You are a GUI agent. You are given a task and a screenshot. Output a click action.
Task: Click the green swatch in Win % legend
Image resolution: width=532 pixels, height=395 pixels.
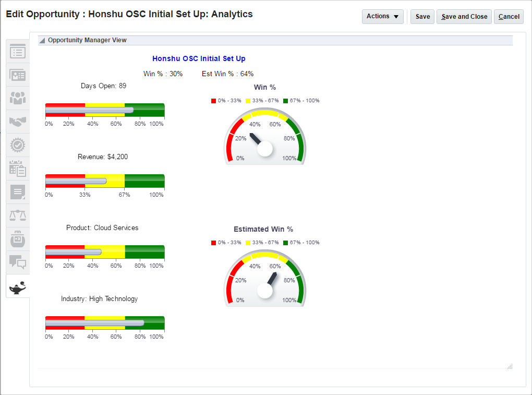point(285,101)
